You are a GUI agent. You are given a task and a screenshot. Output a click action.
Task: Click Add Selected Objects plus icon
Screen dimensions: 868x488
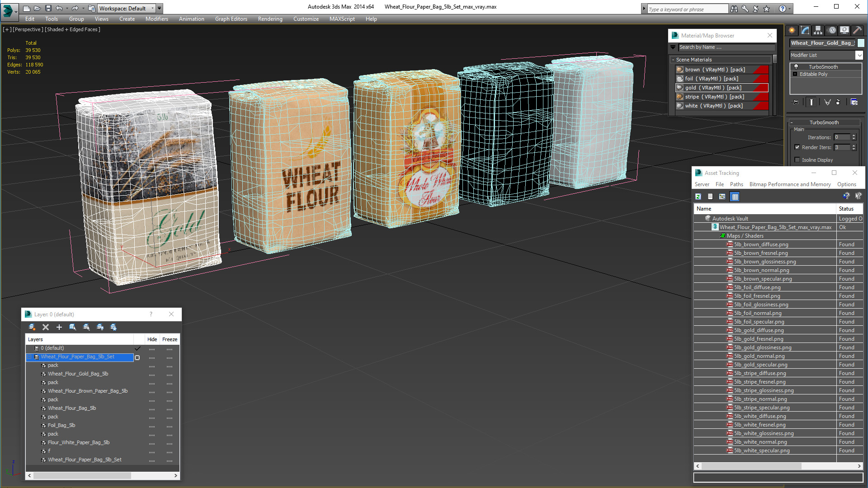tap(59, 327)
